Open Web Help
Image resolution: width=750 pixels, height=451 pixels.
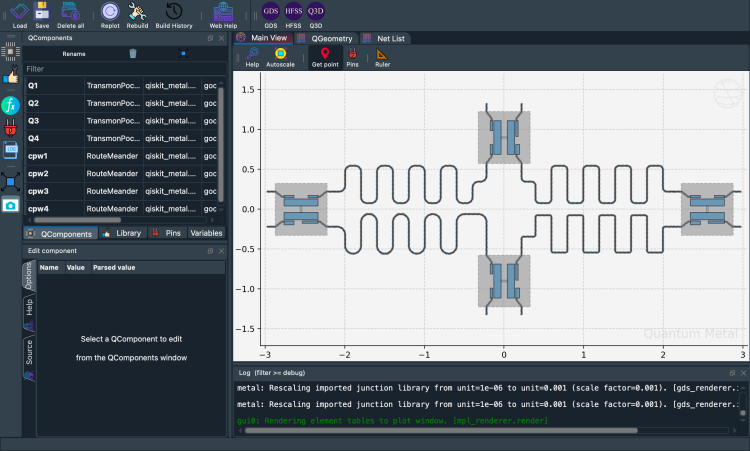pyautogui.click(x=223, y=15)
